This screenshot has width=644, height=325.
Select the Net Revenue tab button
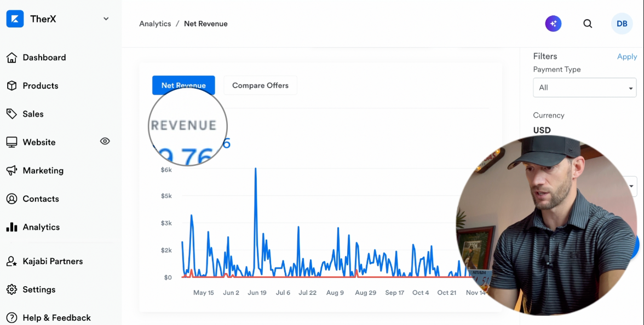pos(183,85)
